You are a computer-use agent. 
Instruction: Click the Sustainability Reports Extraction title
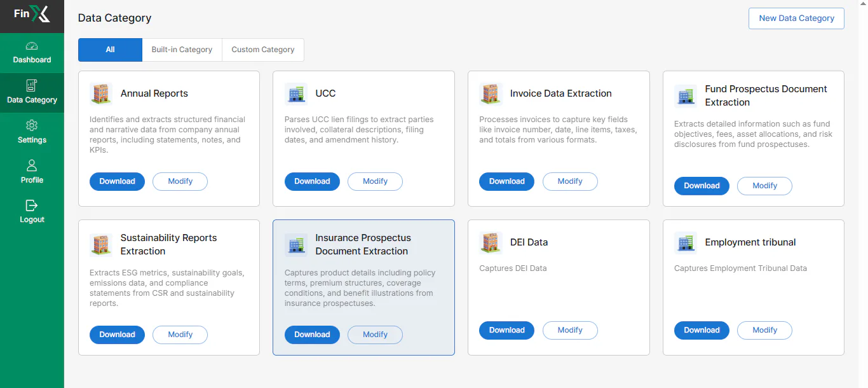pyautogui.click(x=169, y=245)
